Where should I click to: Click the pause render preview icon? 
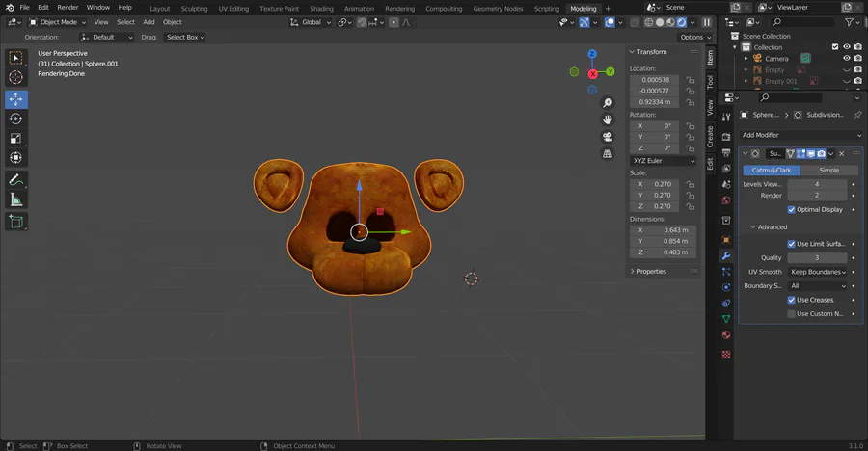click(706, 22)
